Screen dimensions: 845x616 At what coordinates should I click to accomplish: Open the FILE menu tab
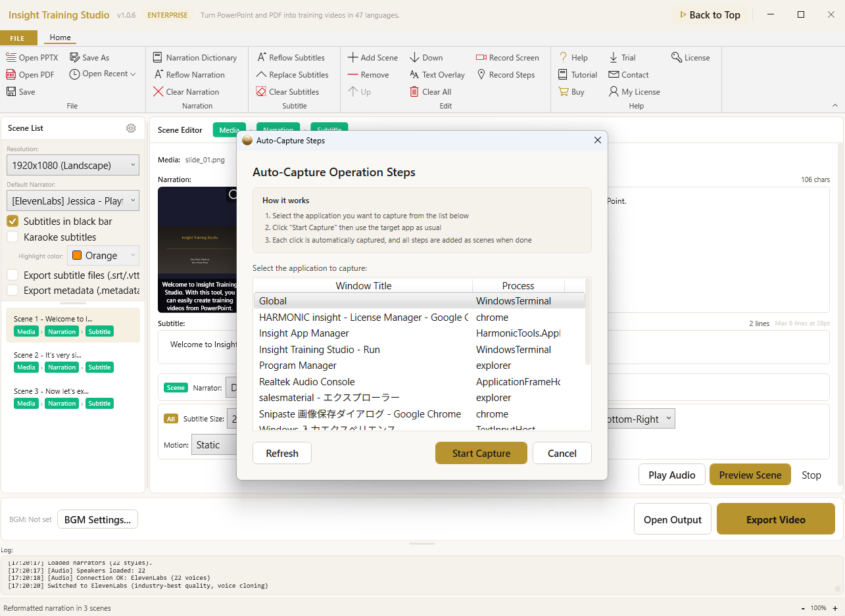[x=17, y=38]
